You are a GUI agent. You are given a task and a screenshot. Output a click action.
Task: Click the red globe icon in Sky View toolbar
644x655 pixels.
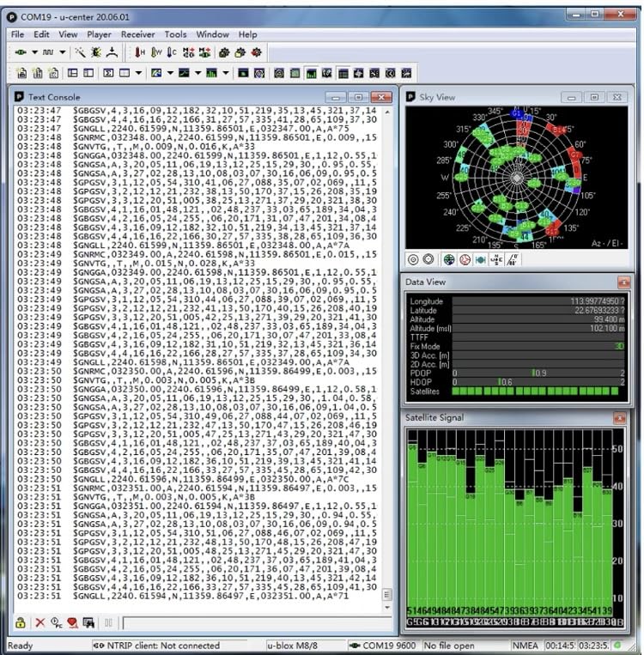coord(465,260)
